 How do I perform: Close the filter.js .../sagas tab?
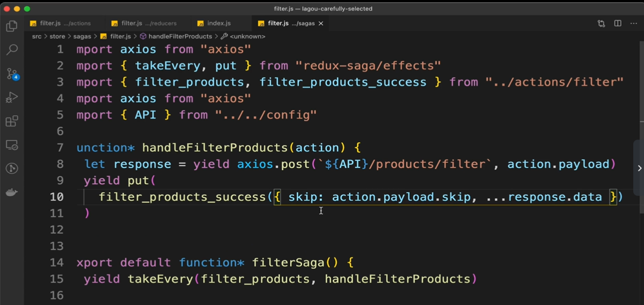[x=321, y=23]
